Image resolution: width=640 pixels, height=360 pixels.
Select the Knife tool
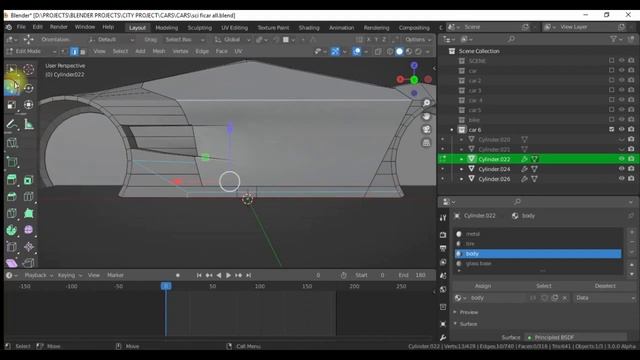11,213
